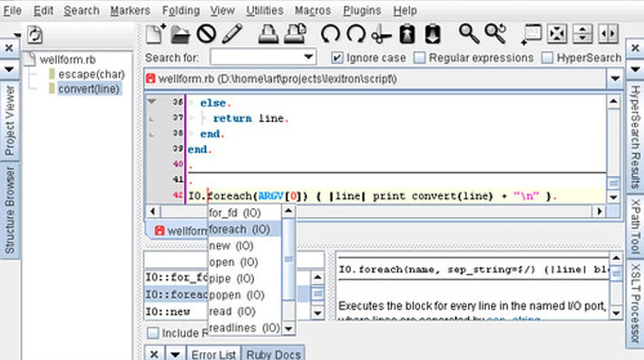Refresh the structure tree in the left panel
Screen dimensions: 644x360
(x=35, y=34)
